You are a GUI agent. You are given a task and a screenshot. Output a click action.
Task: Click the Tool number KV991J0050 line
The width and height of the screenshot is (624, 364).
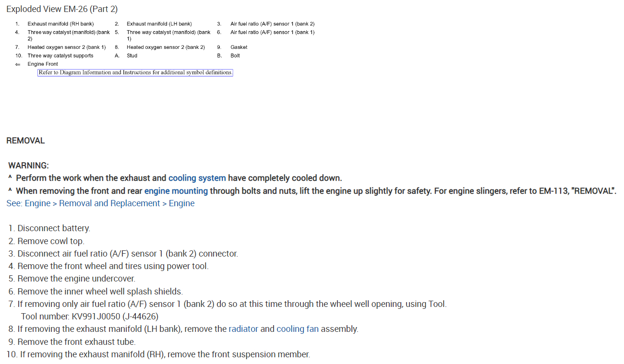tap(89, 317)
